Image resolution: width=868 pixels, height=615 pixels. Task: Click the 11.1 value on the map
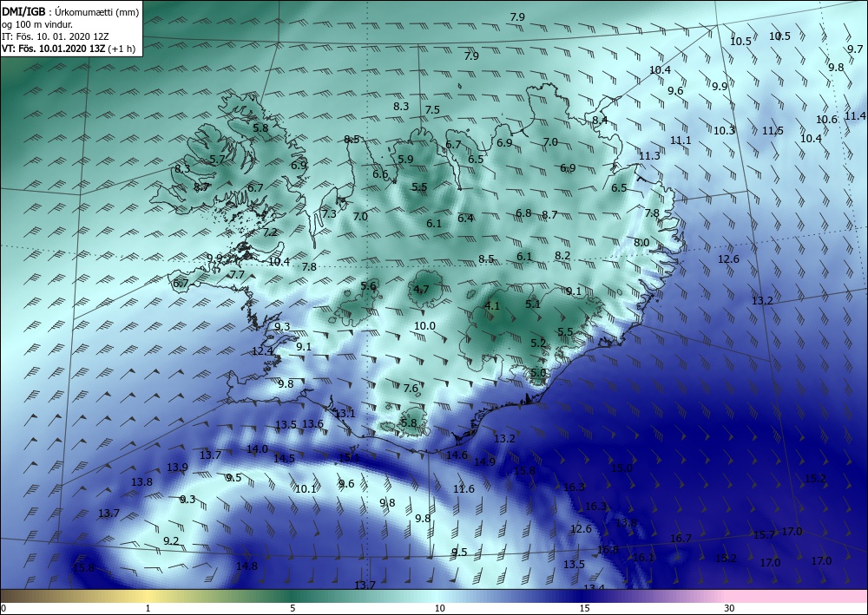tap(681, 141)
